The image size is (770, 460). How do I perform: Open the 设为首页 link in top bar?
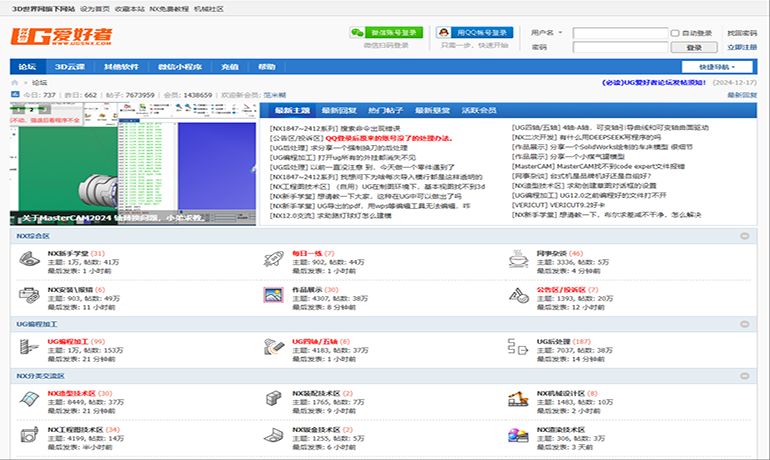[x=95, y=9]
